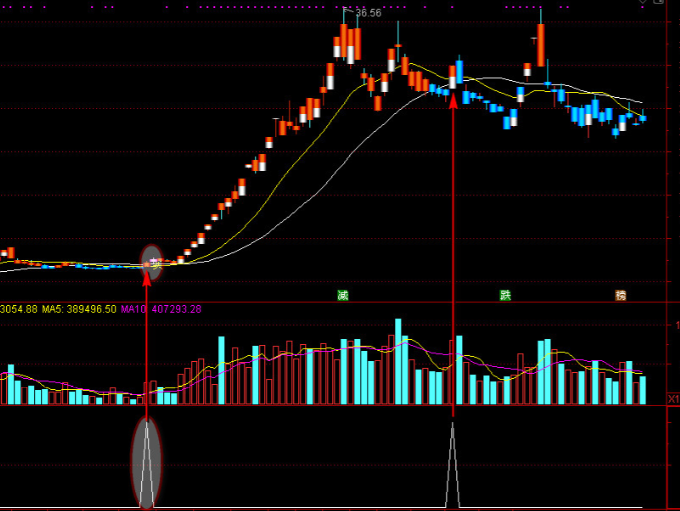The width and height of the screenshot is (680, 511).
Task: Click the green 减 info marker
Action: click(343, 296)
